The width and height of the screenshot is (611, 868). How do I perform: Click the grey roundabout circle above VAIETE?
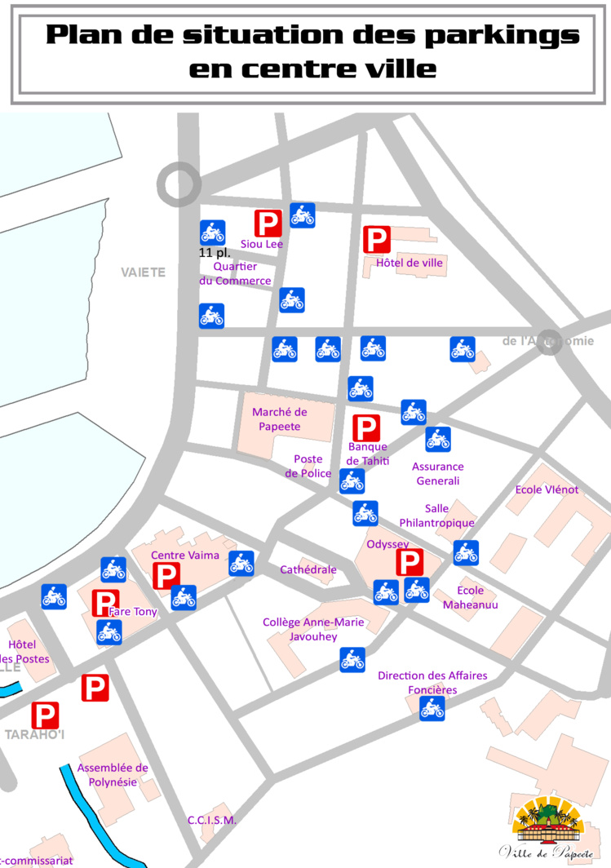(179, 184)
